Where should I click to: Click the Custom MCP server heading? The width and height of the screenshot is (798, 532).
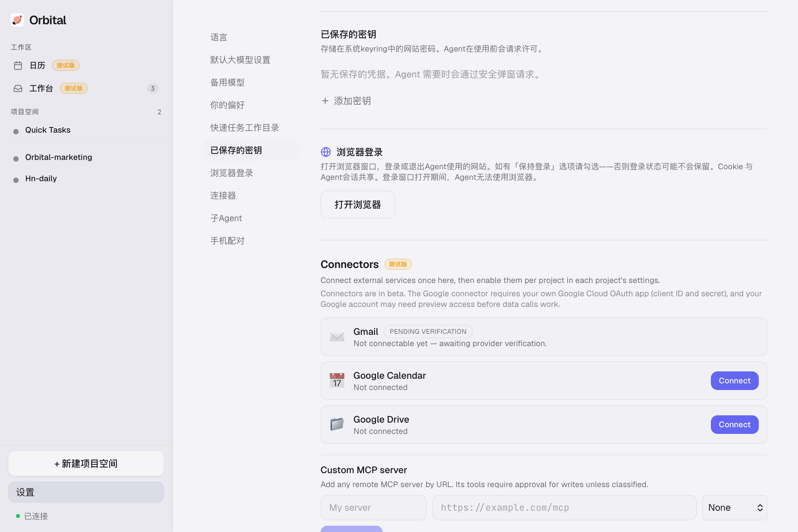[364, 470]
